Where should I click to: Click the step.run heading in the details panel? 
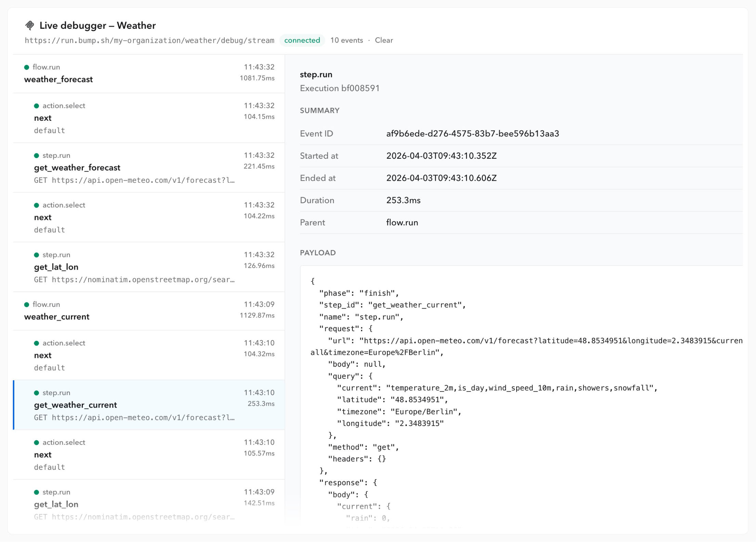316,75
